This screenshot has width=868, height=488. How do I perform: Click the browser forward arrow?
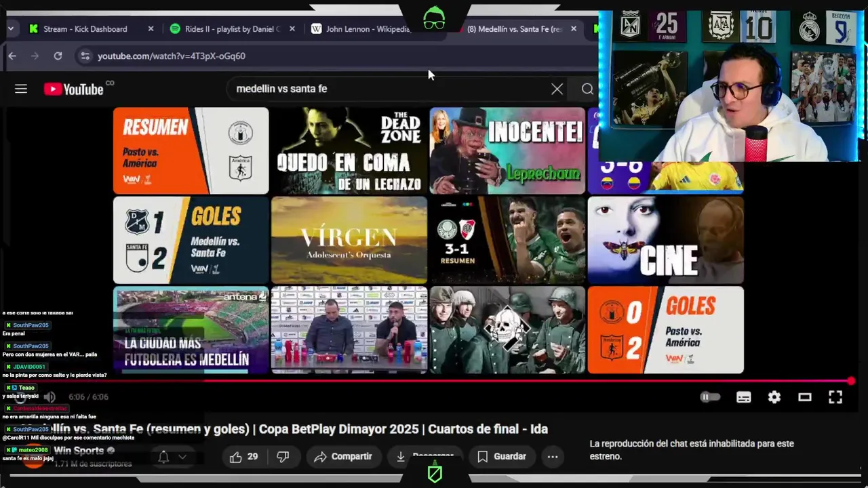click(35, 56)
